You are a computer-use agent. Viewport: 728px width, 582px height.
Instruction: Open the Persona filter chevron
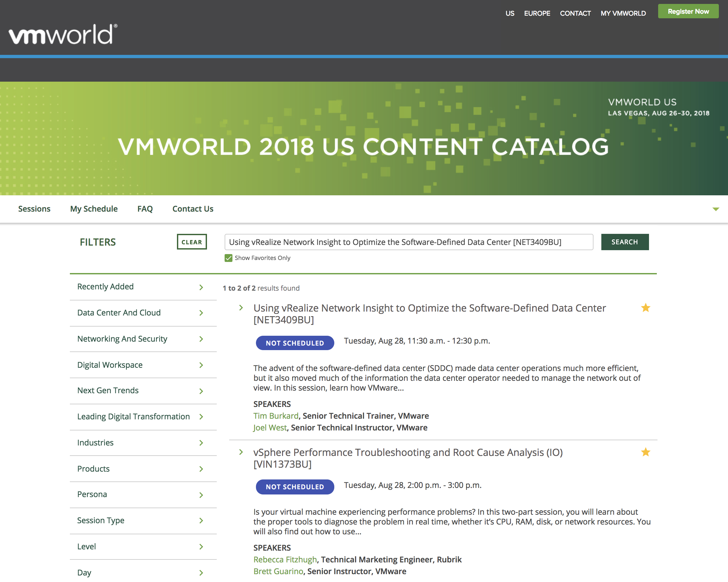tap(201, 495)
